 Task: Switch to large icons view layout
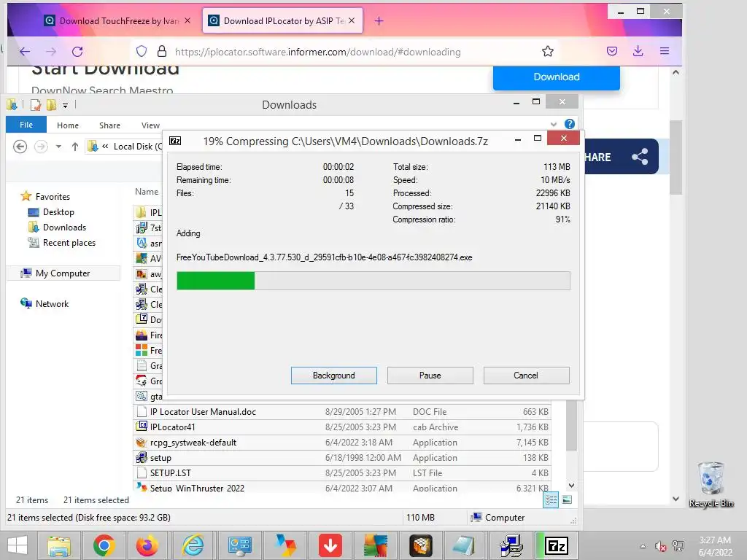567,500
